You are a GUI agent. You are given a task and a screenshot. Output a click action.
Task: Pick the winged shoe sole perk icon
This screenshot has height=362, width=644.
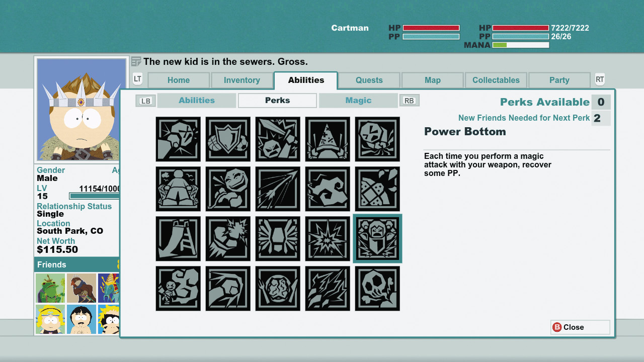point(278,239)
